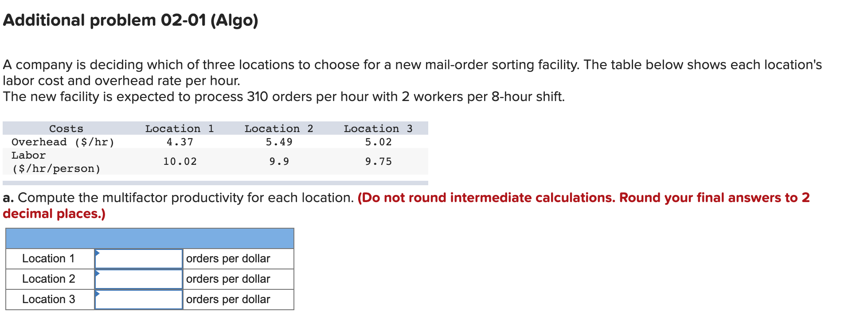
Task: Click the Location 2 row label in answer table
Action: [x=50, y=279]
